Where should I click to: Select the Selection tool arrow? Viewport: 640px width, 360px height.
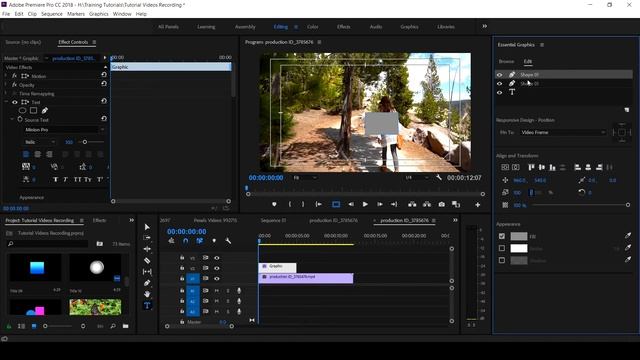pos(147,227)
